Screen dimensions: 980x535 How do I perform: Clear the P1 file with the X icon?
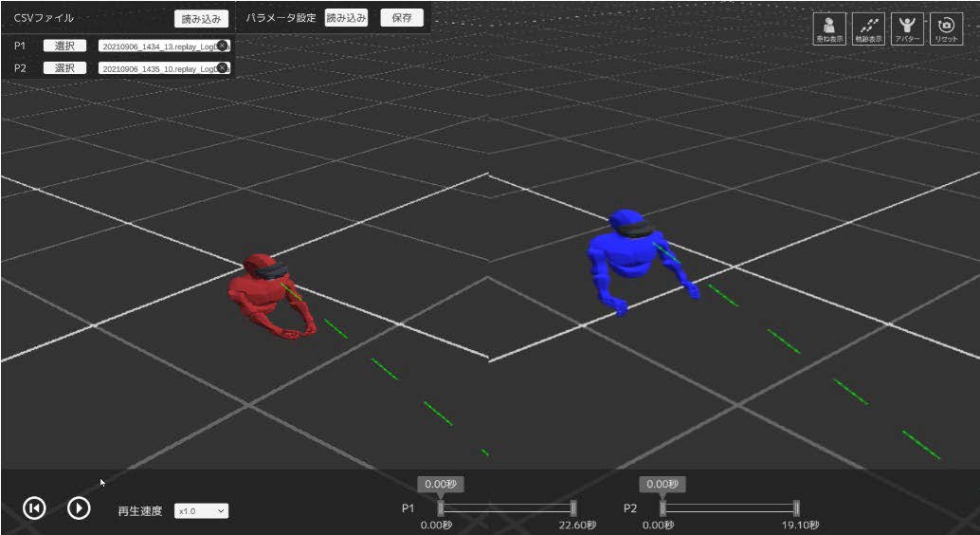point(222,46)
